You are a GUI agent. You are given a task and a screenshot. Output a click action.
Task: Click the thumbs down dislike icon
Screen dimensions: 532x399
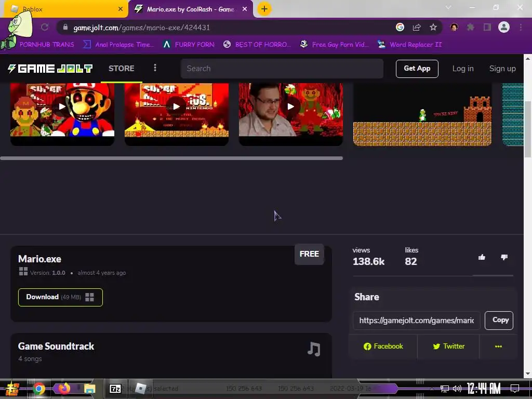504,257
